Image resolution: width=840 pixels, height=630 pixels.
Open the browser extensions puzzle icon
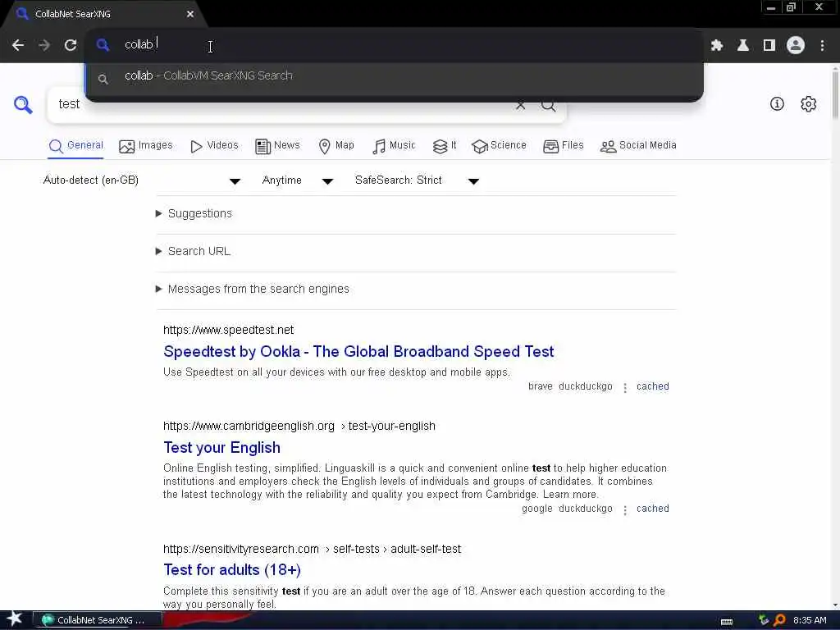pos(717,46)
